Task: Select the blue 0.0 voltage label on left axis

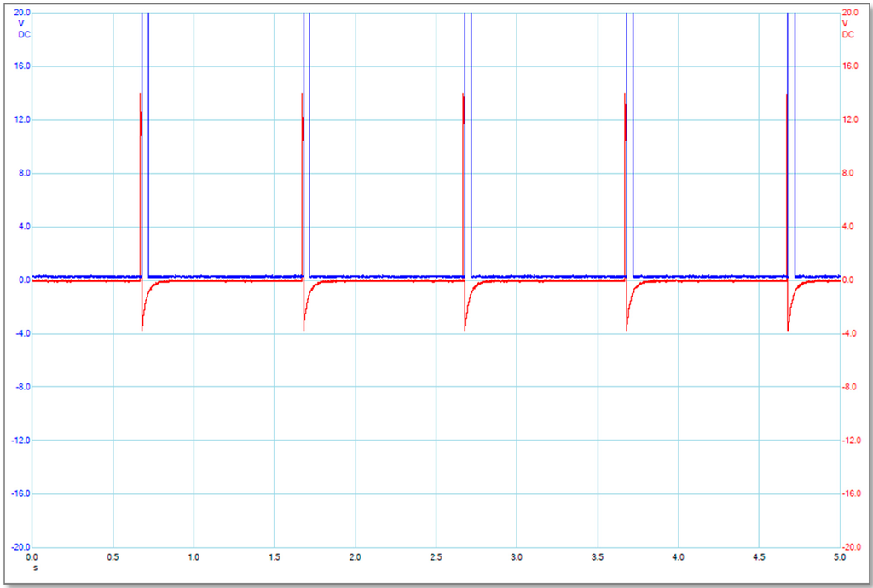Action: 24,280
